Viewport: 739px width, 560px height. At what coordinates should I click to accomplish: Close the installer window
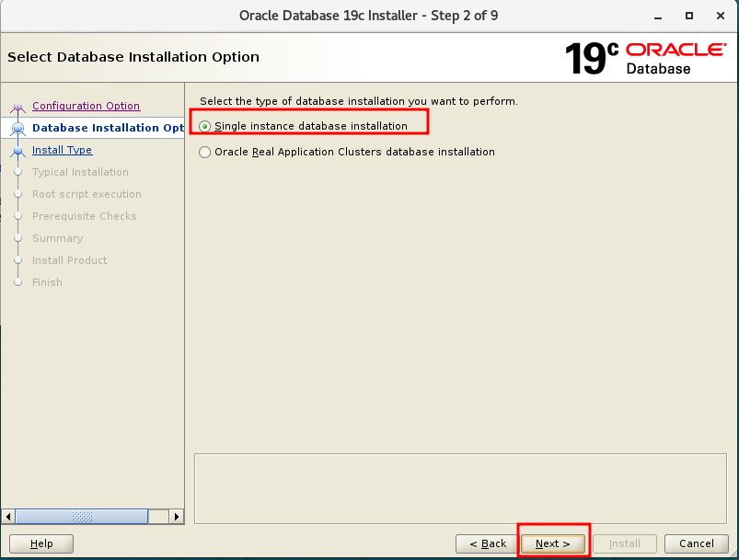pyautogui.click(x=721, y=16)
